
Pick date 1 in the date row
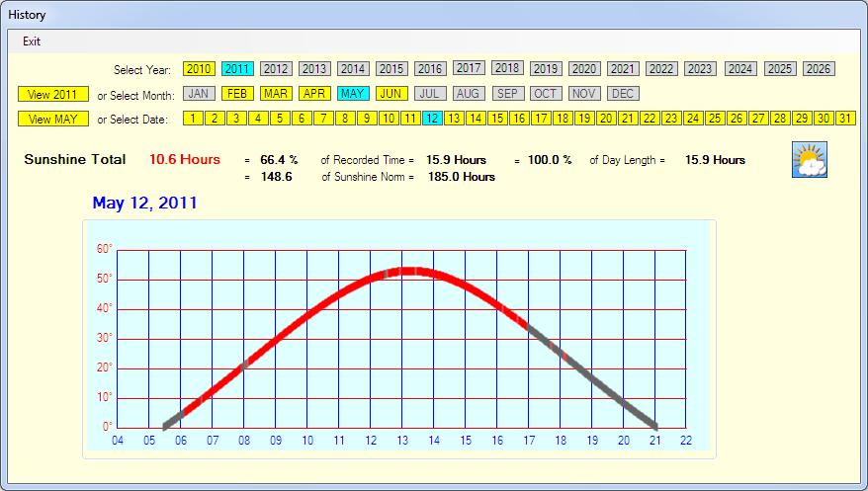point(193,119)
